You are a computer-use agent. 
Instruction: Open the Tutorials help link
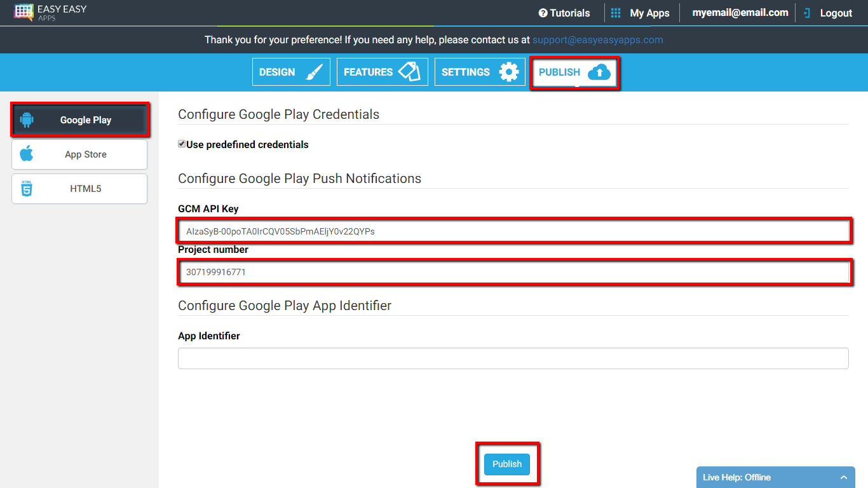coord(564,13)
